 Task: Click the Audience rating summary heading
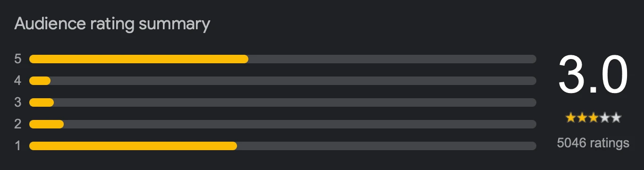(112, 24)
